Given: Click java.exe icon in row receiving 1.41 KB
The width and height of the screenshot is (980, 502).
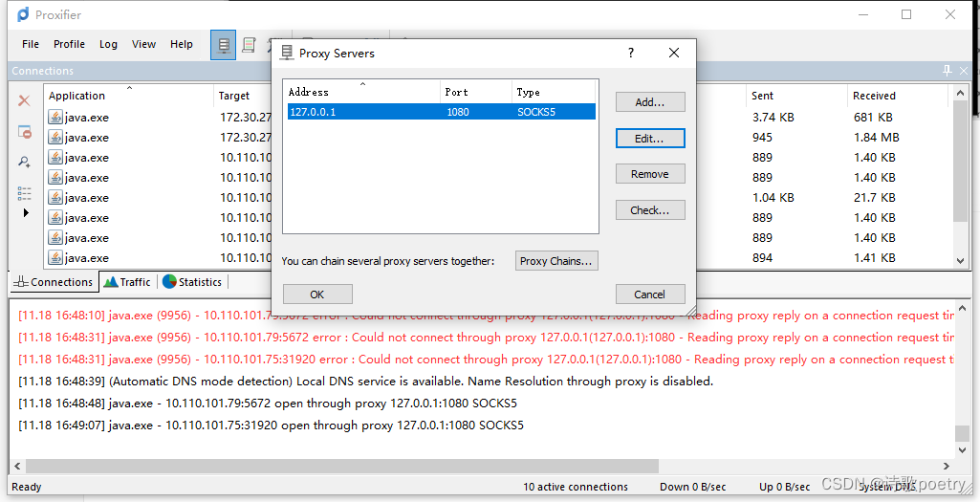Looking at the screenshot, I should pyautogui.click(x=55, y=257).
